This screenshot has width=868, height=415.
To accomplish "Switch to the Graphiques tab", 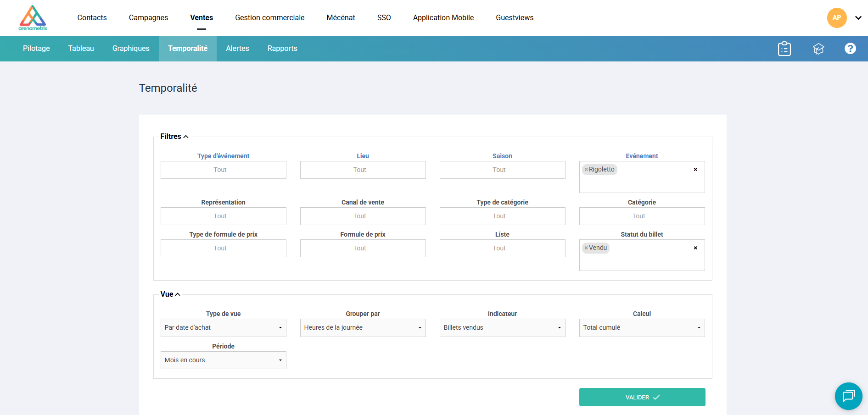I will click(131, 49).
